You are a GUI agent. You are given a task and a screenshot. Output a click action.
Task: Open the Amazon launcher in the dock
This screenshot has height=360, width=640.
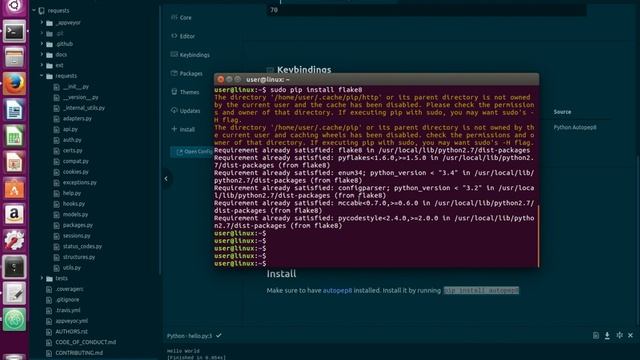point(14,215)
